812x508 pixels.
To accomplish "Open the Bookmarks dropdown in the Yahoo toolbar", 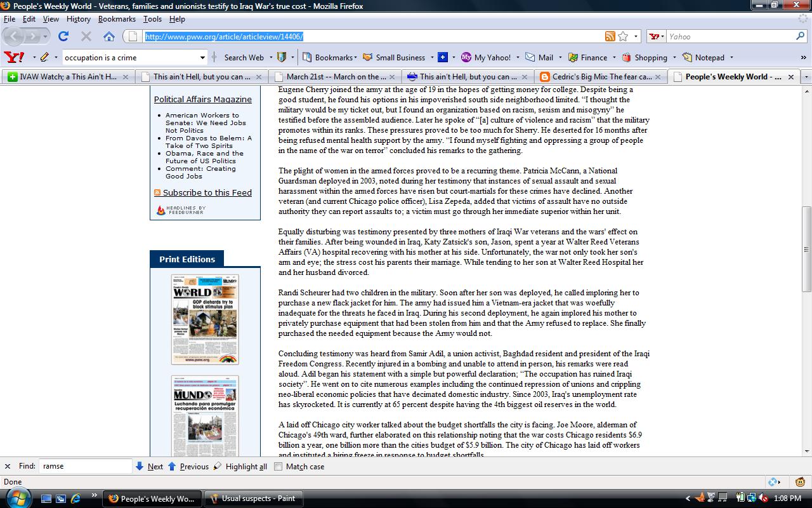I will pyautogui.click(x=330, y=57).
